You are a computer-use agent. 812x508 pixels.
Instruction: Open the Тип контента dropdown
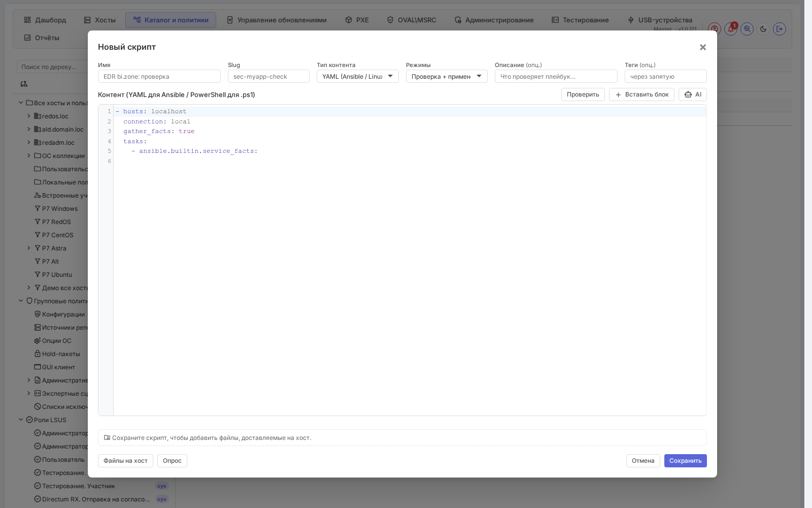(358, 76)
